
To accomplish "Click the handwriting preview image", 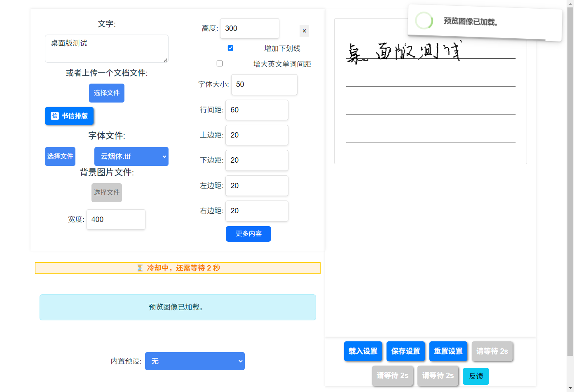I will (431, 91).
